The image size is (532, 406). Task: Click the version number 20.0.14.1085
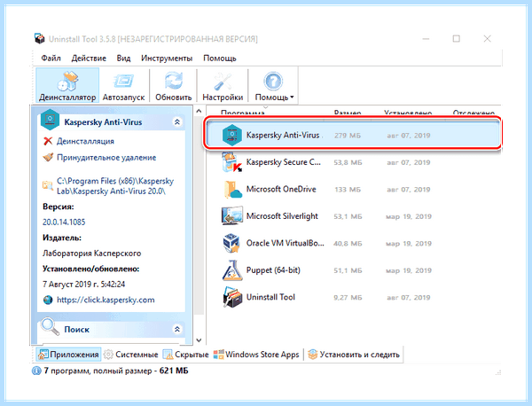(x=64, y=223)
